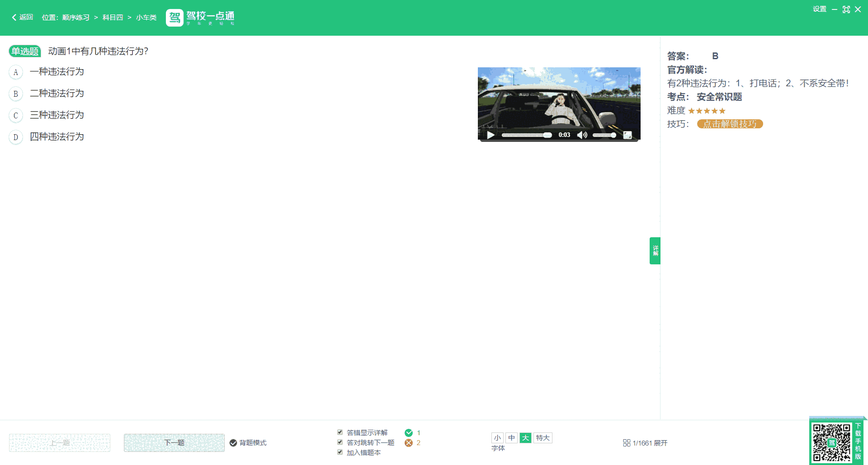Mute the video player volume
This screenshot has width=868, height=465.
(582, 135)
